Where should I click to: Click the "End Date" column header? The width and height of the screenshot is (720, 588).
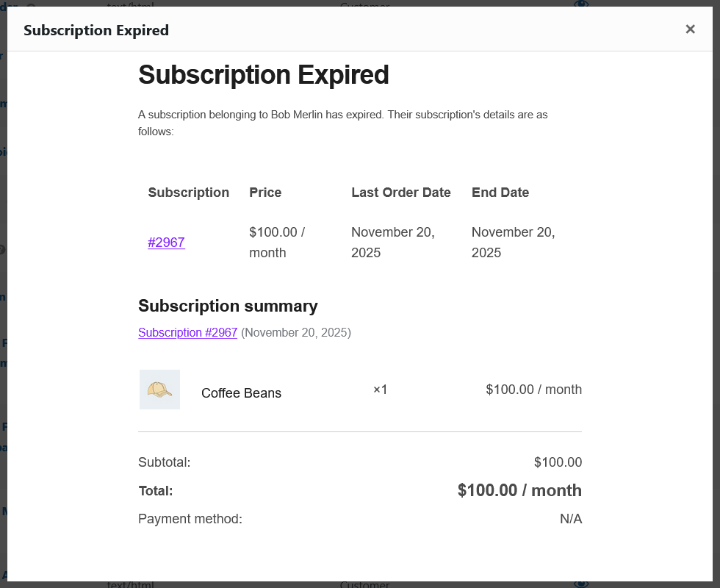[x=500, y=193]
